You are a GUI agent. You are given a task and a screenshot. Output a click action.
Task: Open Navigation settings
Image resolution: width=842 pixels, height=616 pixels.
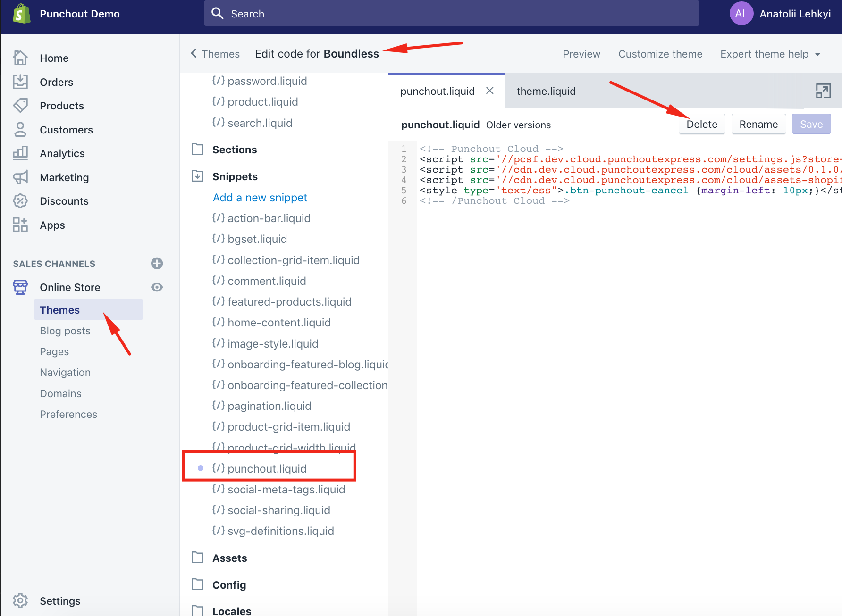tap(65, 372)
